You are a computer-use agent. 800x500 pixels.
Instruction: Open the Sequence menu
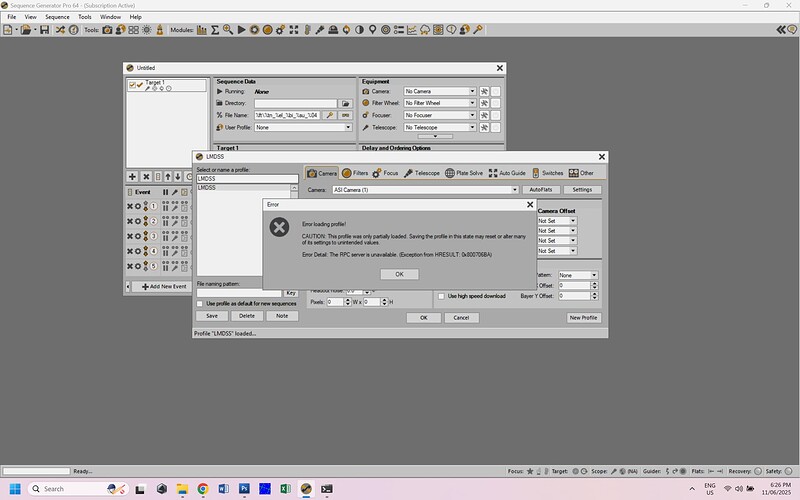[57, 17]
